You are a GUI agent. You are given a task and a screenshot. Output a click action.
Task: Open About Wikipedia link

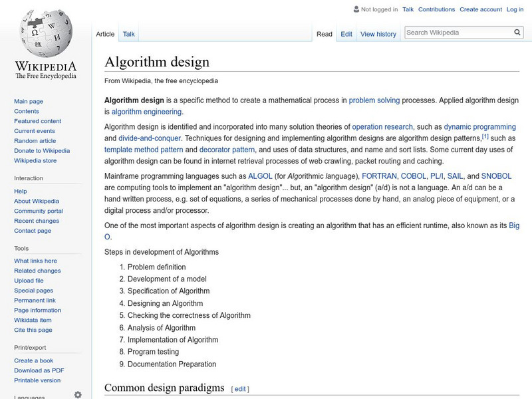coord(37,201)
